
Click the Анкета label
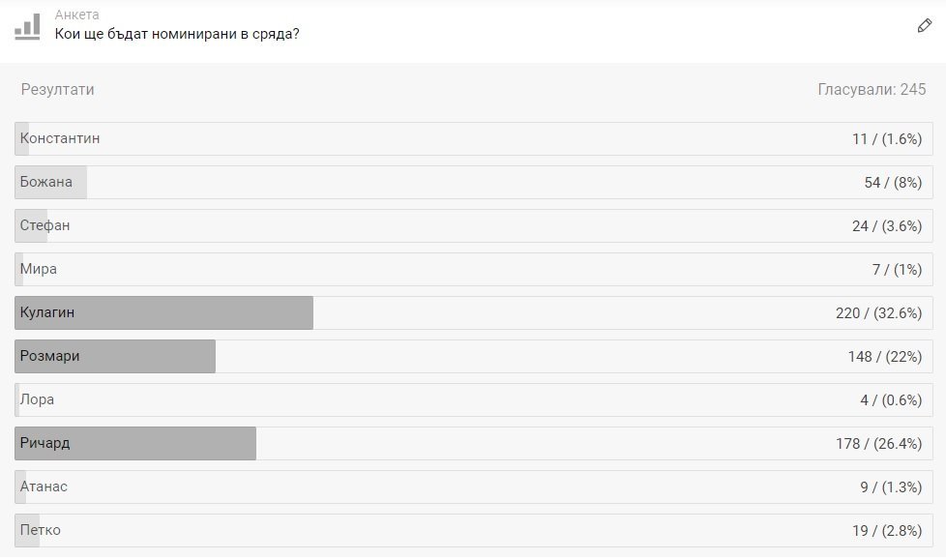point(76,15)
